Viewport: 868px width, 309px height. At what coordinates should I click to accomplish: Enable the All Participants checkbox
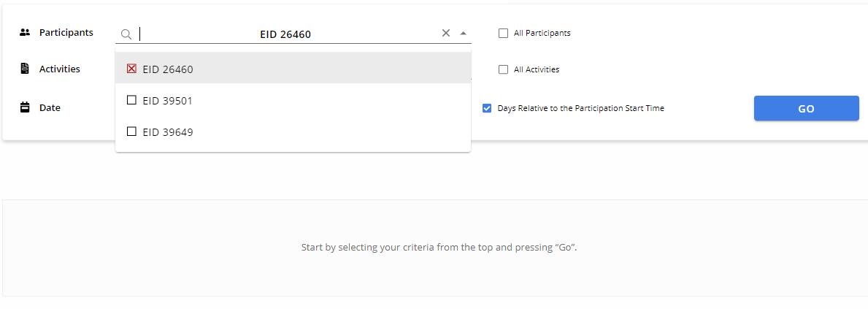coord(503,33)
